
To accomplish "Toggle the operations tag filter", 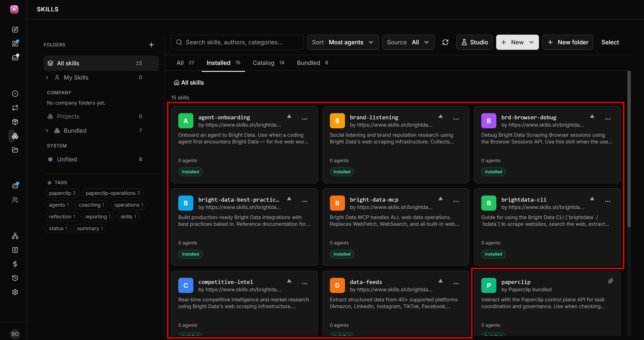I will [129, 205].
